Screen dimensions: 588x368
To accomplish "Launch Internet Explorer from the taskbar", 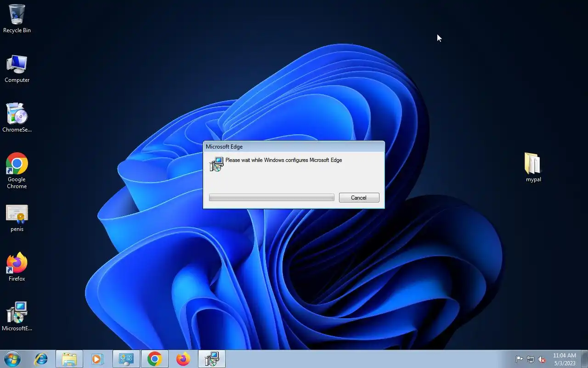I will pos(41,359).
